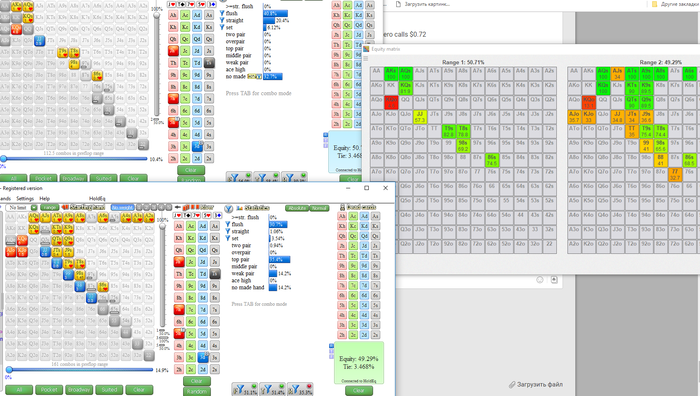The width and height of the screenshot is (700, 396).
Task: Click the paperclip upload file icon
Action: (x=512, y=384)
